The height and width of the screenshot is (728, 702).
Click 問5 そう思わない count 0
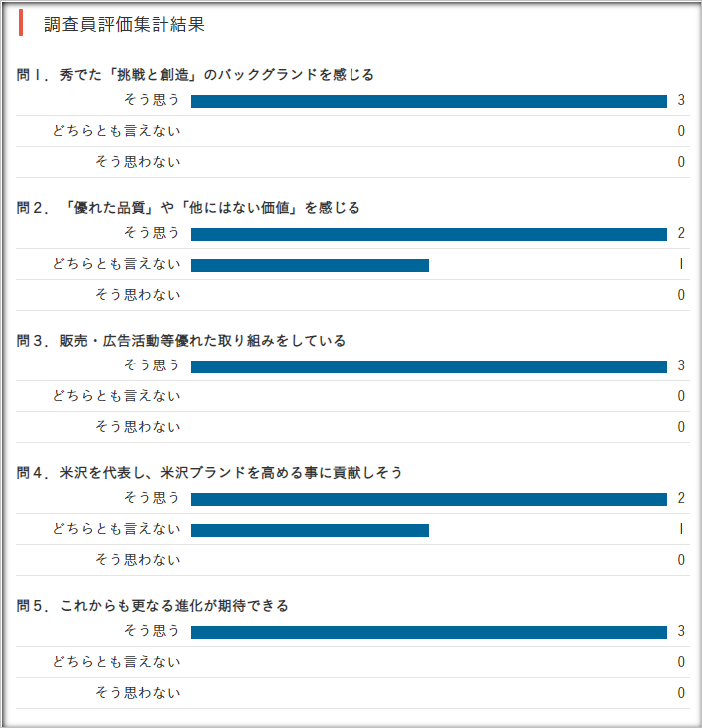(x=681, y=693)
